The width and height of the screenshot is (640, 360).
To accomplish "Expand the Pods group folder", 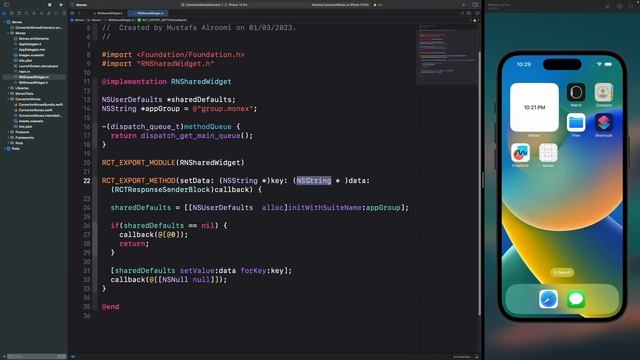I will [x=8, y=143].
